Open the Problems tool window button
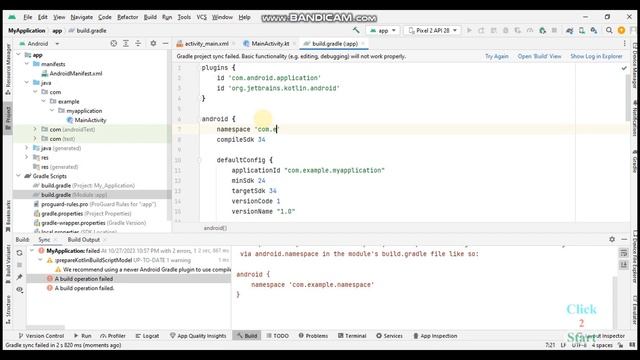This screenshot has width=640, height=360. pos(313,336)
